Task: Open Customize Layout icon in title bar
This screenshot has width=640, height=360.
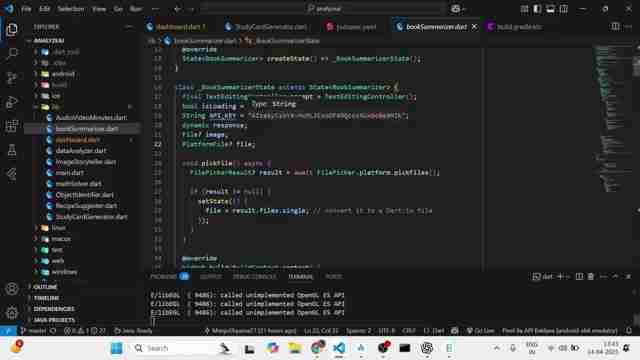Action: point(524,9)
